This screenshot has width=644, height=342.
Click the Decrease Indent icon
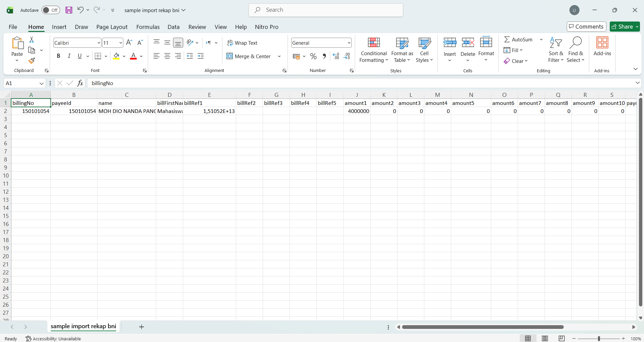point(190,56)
